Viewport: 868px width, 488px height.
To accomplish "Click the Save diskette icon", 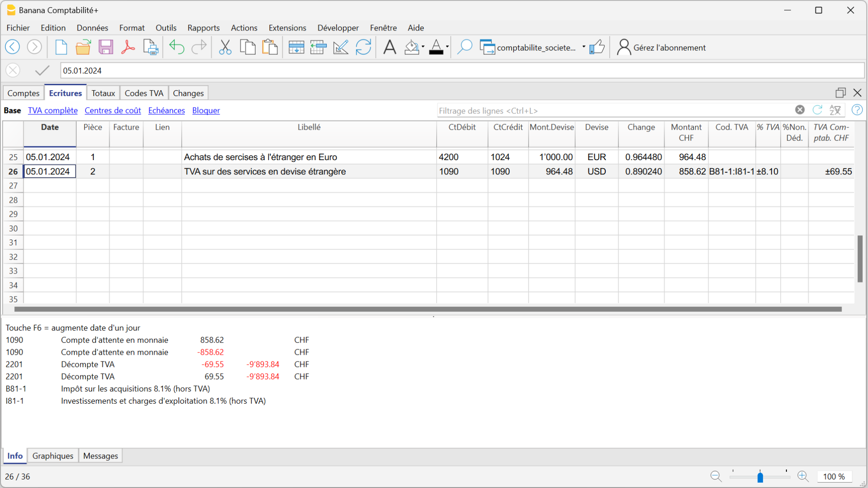I will [106, 47].
